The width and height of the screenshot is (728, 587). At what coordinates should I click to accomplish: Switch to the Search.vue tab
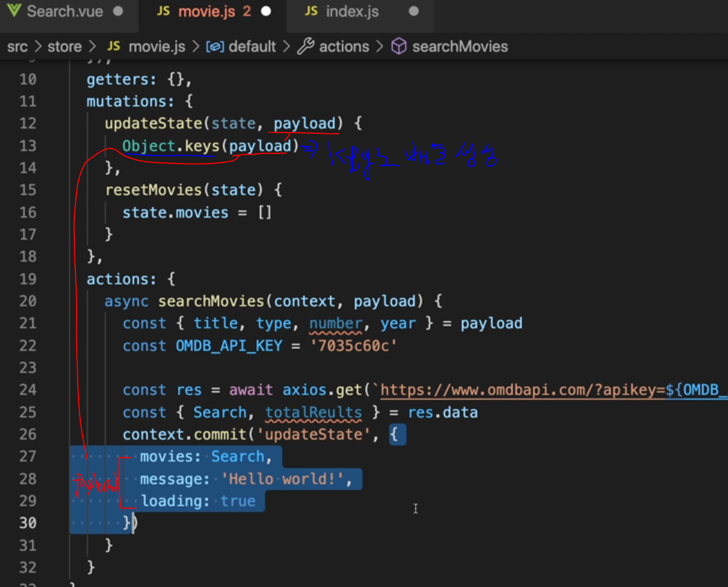tap(64, 11)
